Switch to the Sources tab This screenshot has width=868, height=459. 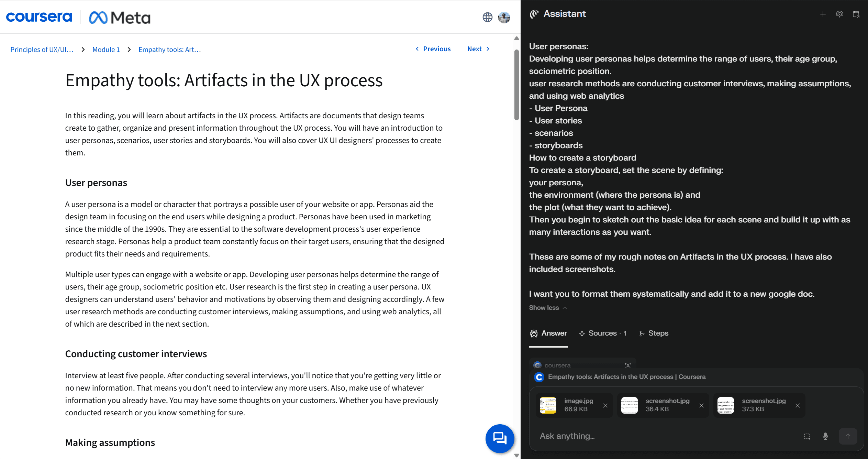tap(603, 333)
